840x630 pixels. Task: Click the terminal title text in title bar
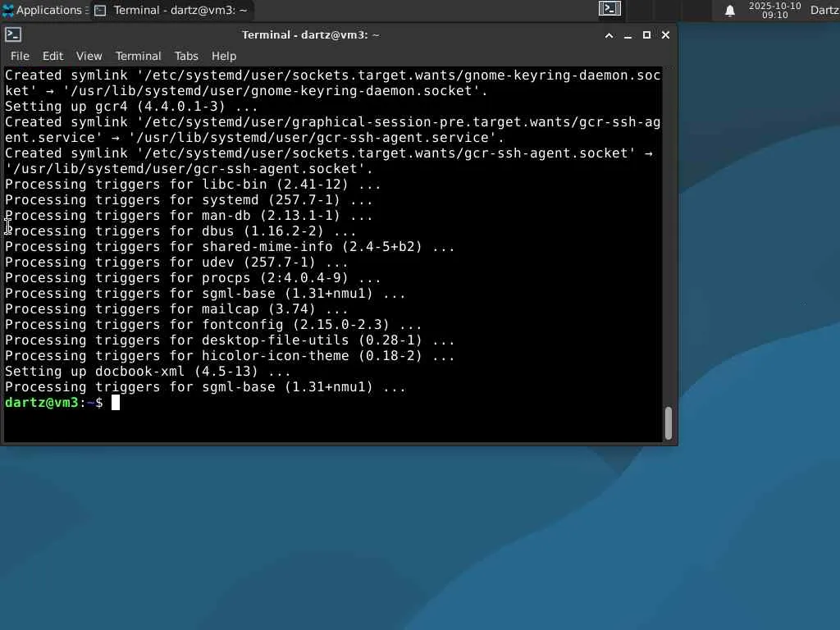pyautogui.click(x=311, y=35)
